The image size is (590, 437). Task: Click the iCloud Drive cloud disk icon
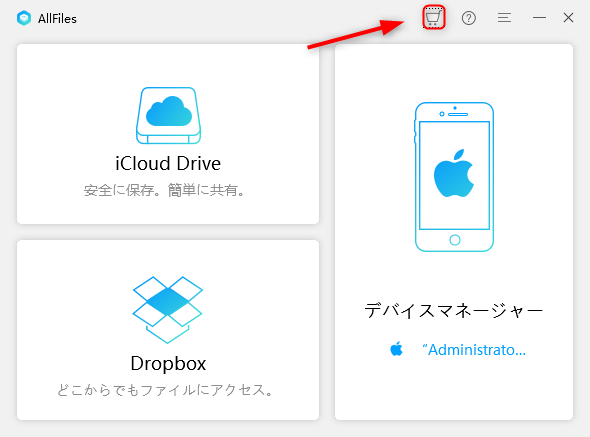[x=168, y=115]
